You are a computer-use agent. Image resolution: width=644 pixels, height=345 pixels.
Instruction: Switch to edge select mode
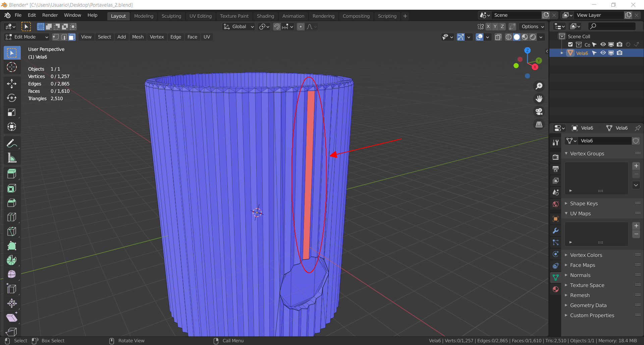click(64, 37)
